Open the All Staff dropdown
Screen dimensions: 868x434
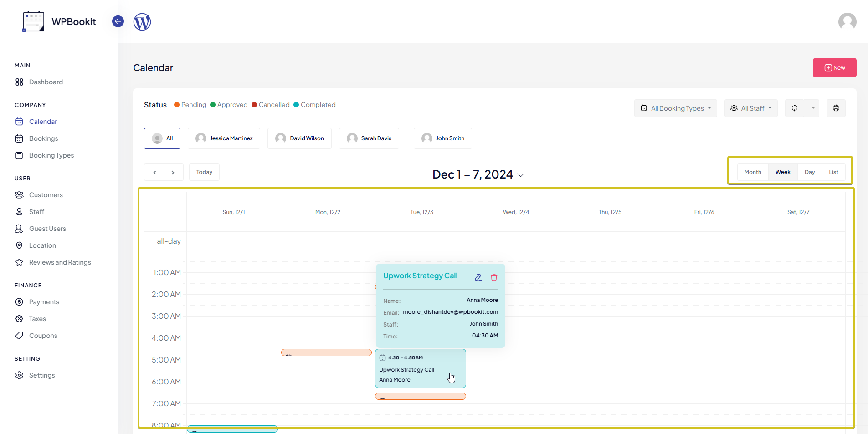pos(751,108)
